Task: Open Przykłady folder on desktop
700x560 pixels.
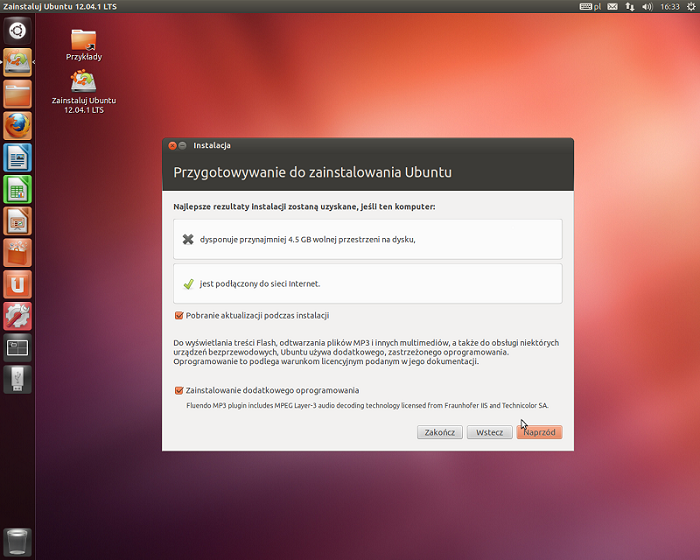Action: 83,45
